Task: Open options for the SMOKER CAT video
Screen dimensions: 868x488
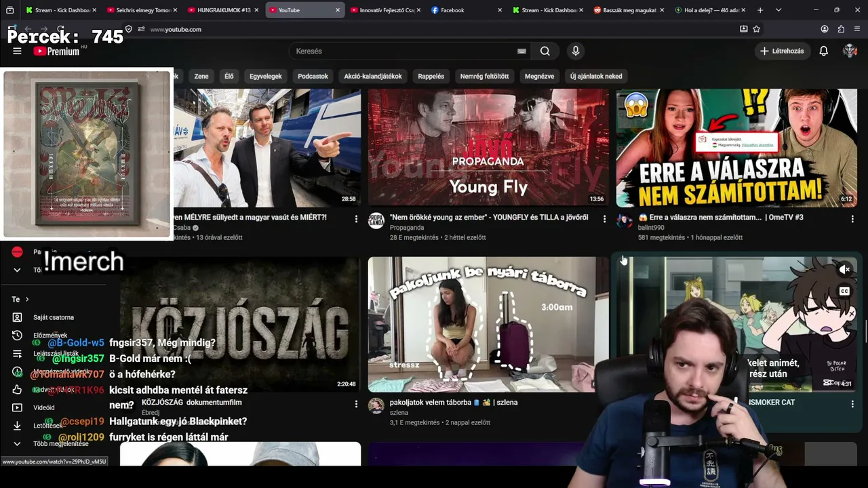Action: (x=852, y=404)
